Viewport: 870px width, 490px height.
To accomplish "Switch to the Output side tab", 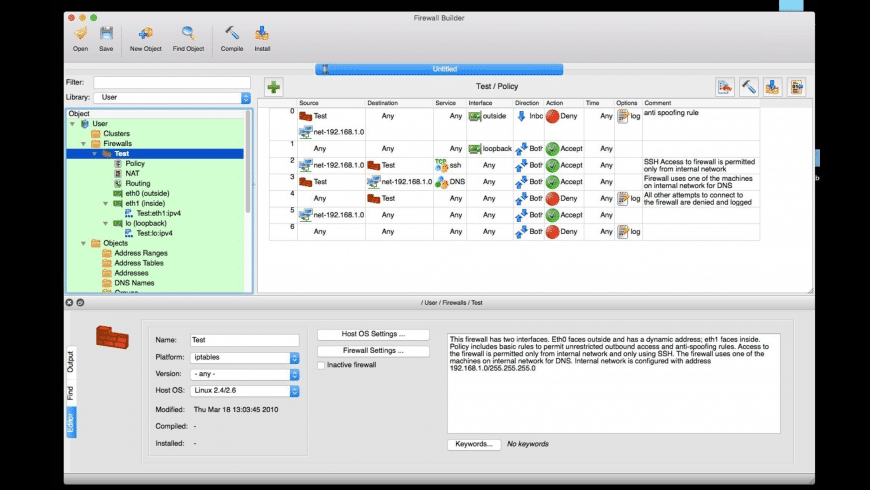I will (x=71, y=362).
